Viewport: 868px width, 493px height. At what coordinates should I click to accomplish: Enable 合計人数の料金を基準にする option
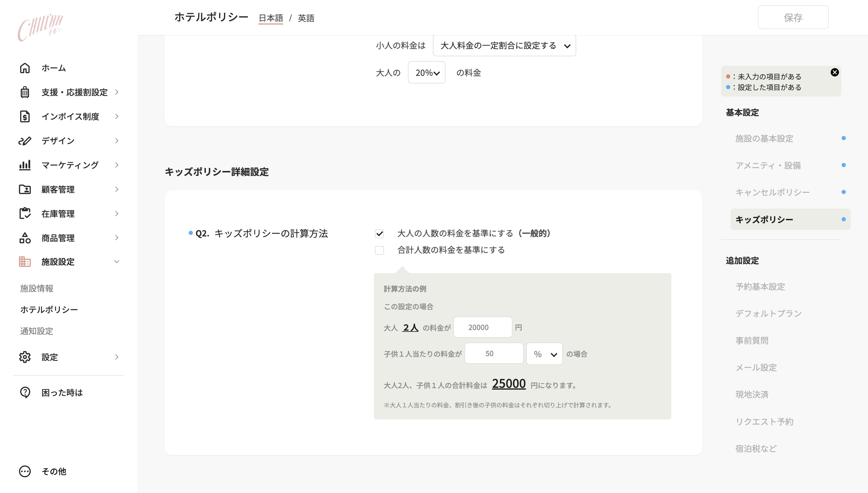(x=380, y=250)
